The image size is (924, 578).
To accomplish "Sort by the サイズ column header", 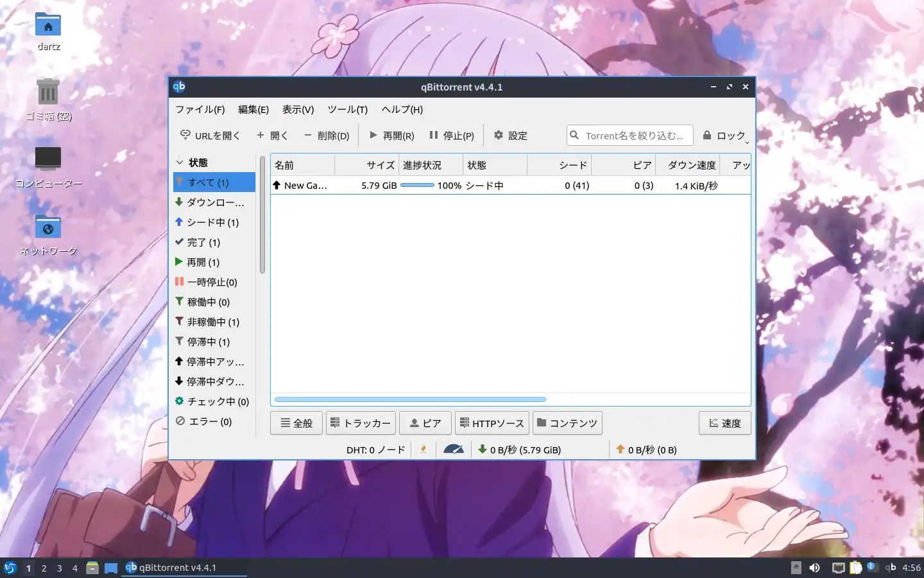I will click(367, 165).
